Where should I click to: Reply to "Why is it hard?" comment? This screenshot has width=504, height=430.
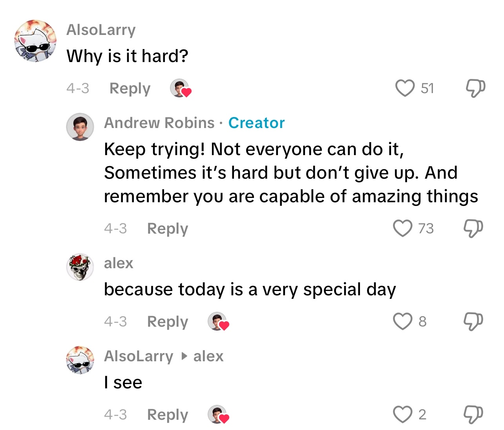(x=130, y=88)
